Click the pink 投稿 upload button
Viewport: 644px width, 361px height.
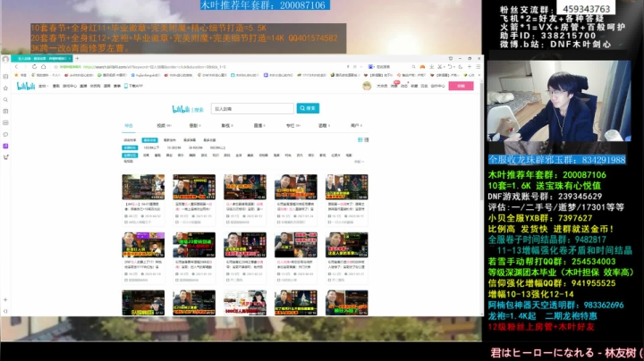pos(461,86)
